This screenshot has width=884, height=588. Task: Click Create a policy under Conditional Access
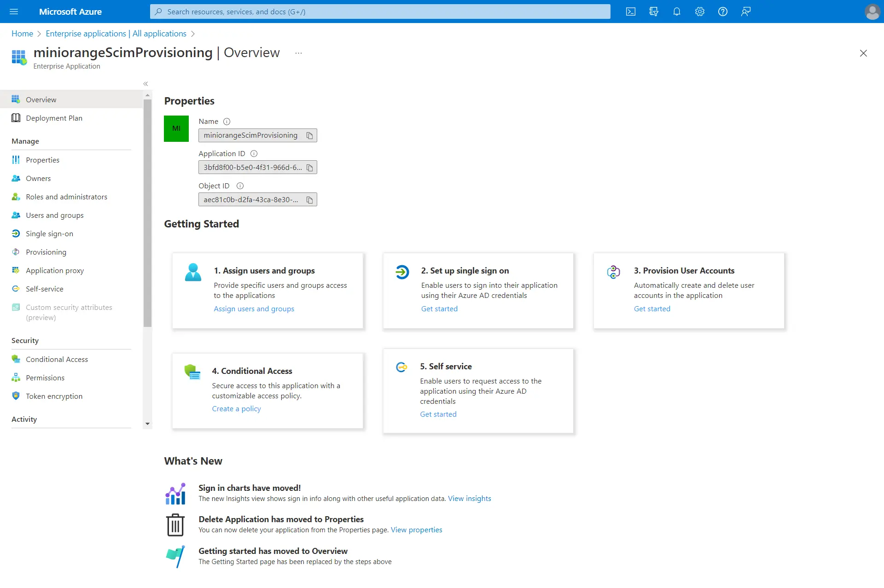pyautogui.click(x=236, y=408)
